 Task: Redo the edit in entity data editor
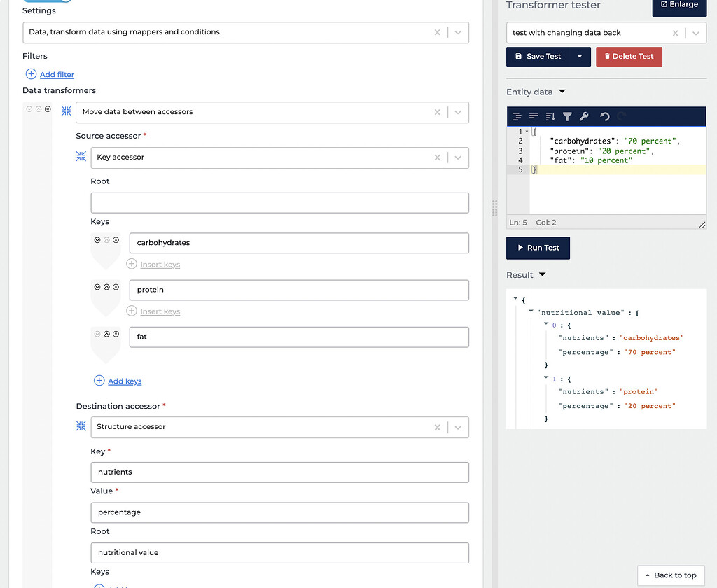(x=622, y=117)
